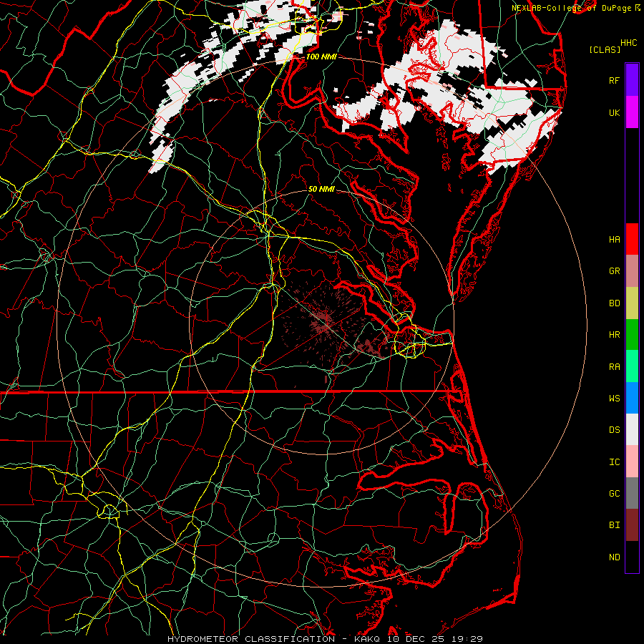Pick the HR green legend swatch
This screenshot has width=644, height=644.
coord(632,335)
